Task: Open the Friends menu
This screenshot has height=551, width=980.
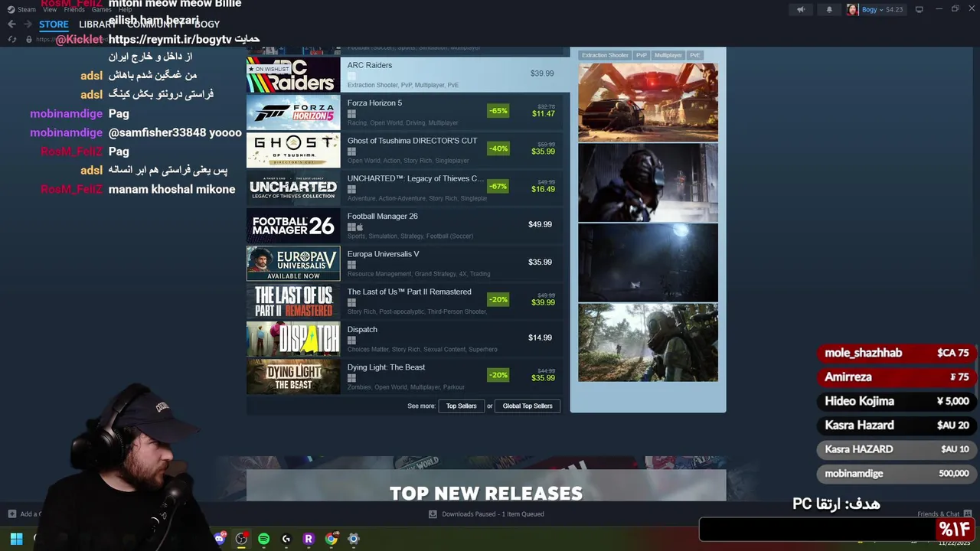Action: click(74, 9)
